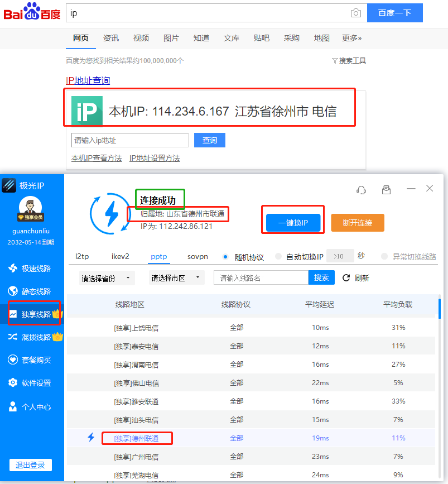Viewport: 448px width, 484px height.
Task: Select Baidu 贴吧 tab
Action: pos(261,38)
